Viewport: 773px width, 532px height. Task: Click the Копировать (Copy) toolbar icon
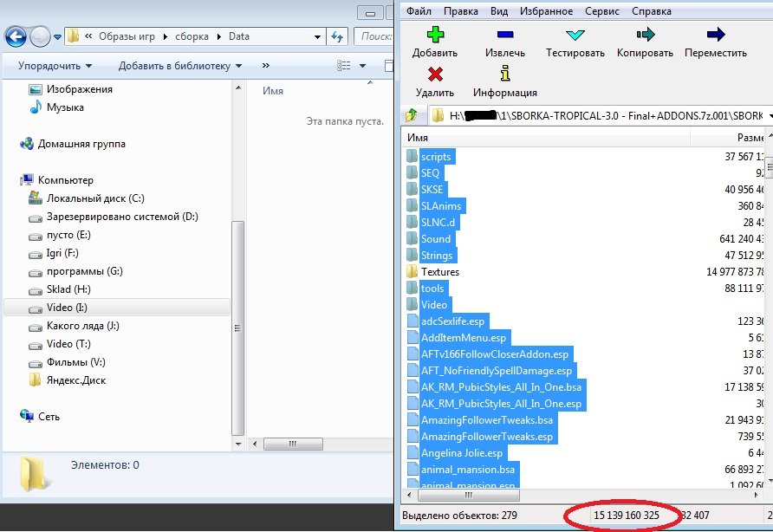(x=645, y=36)
